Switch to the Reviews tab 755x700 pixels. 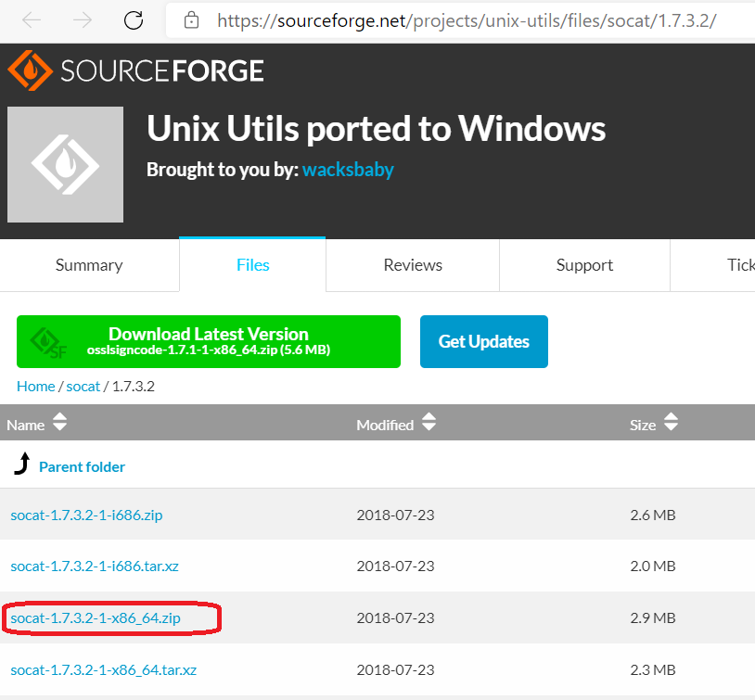(x=413, y=265)
